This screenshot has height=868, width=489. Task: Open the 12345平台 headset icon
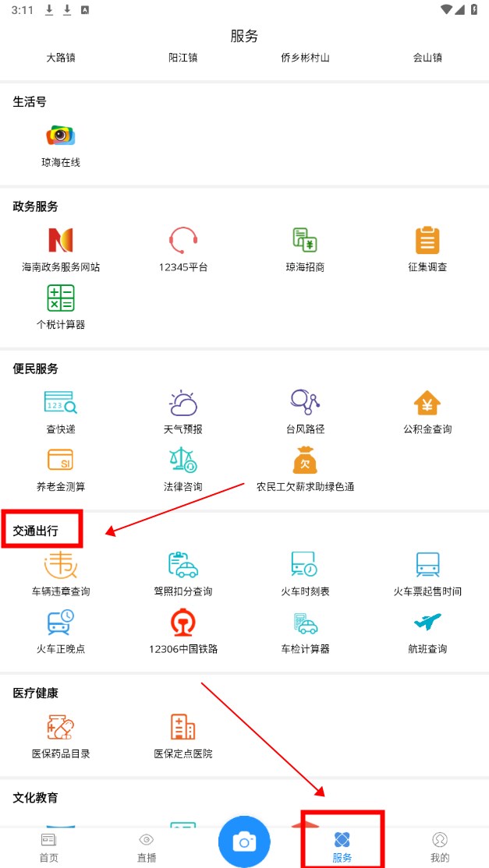point(183,240)
